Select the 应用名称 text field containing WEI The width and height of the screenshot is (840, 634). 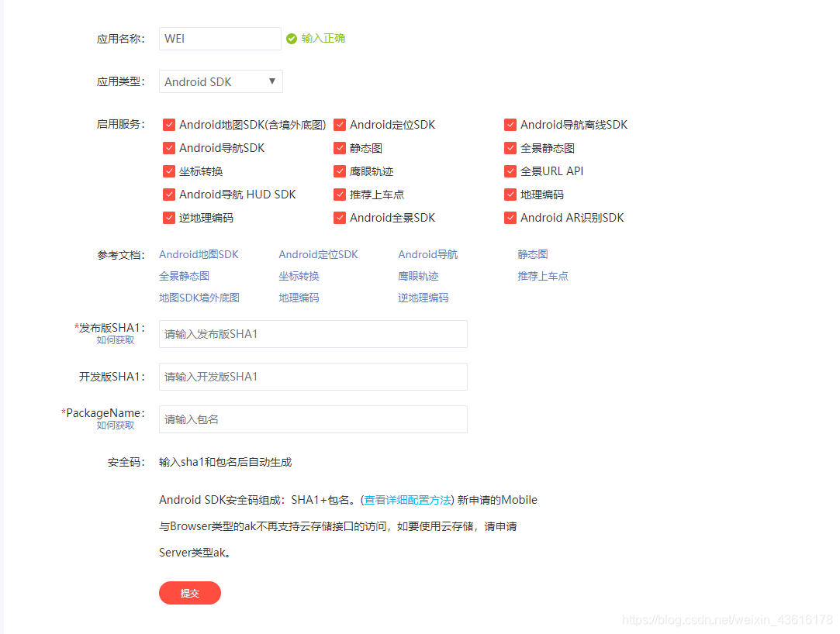220,38
